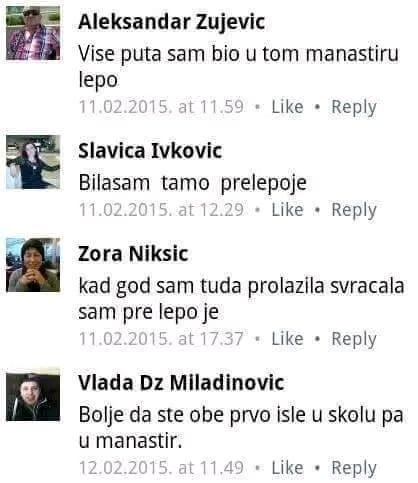The image size is (418, 483).
Task: Like Vlada Dz Miladinovic's comment
Action: coord(287,468)
